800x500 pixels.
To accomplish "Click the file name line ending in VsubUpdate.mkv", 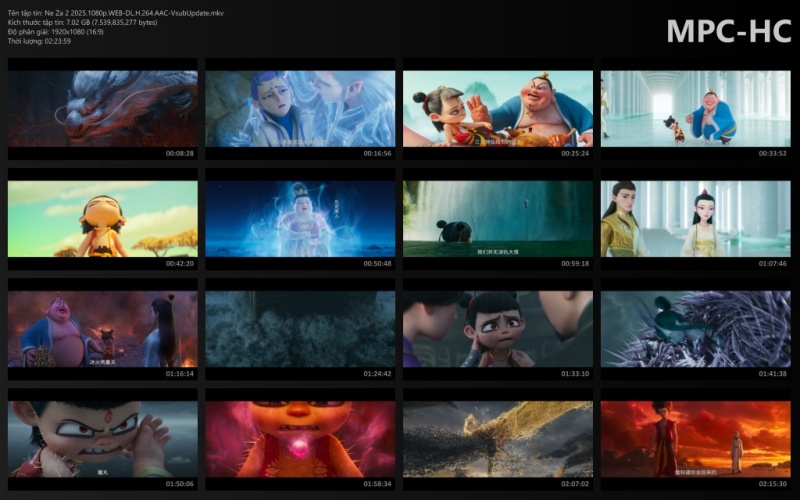I will coord(115,13).
